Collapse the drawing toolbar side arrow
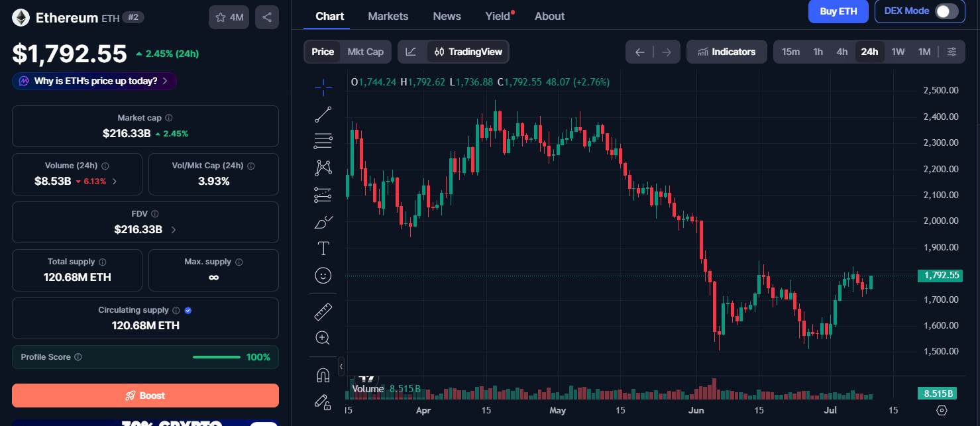 pyautogui.click(x=341, y=366)
